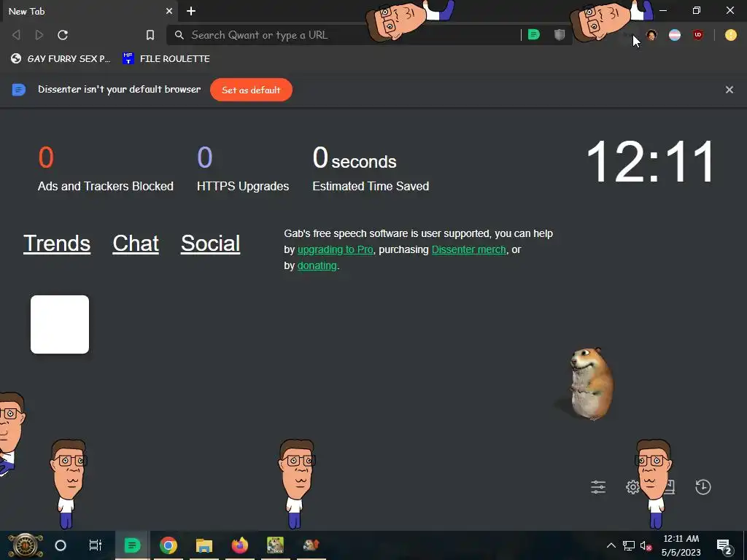Image resolution: width=747 pixels, height=560 pixels.
Task: Open the notification center icon
Action: [x=724, y=545]
